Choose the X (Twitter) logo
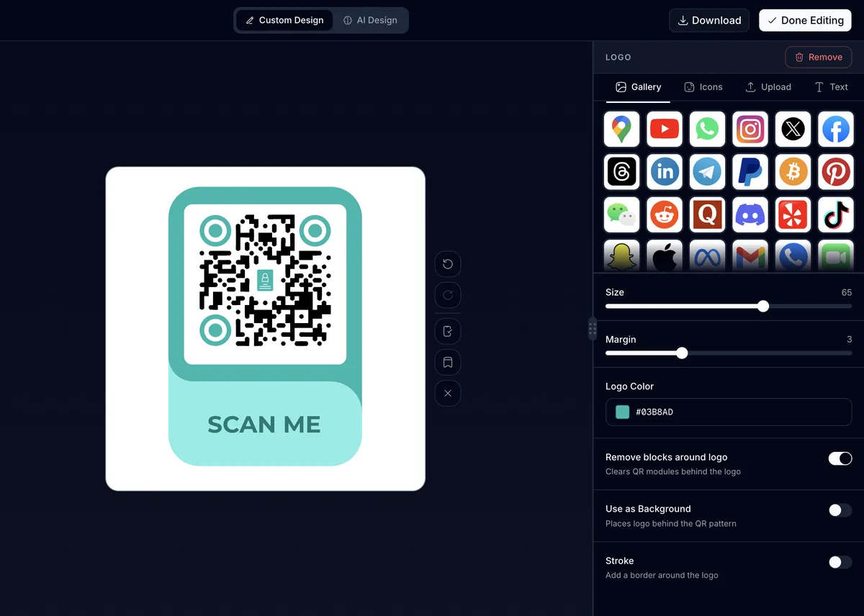The width and height of the screenshot is (864, 616). [793, 130]
